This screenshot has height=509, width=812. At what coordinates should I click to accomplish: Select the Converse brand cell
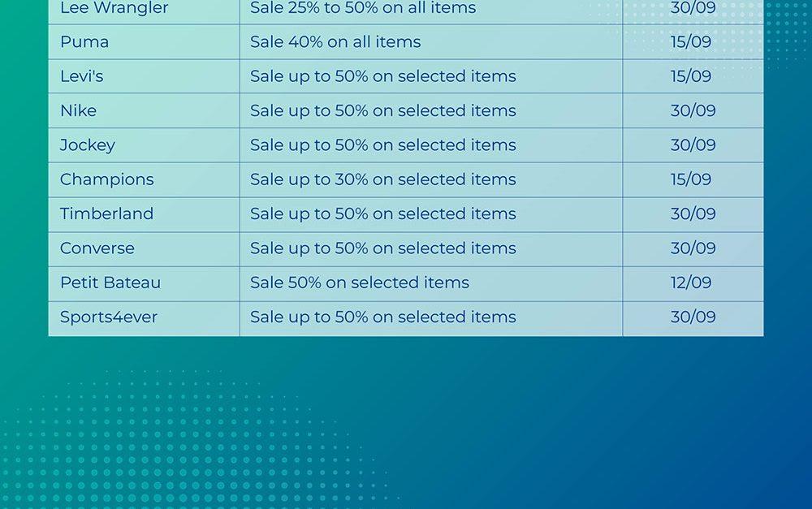point(97,248)
